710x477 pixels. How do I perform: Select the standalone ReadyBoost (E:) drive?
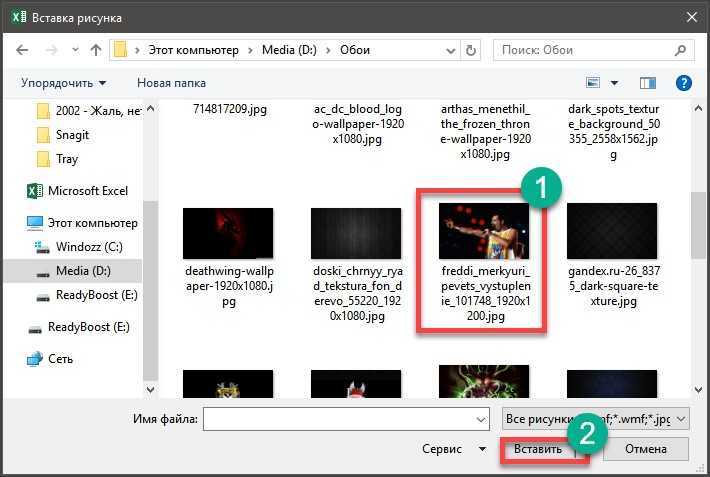[79, 327]
